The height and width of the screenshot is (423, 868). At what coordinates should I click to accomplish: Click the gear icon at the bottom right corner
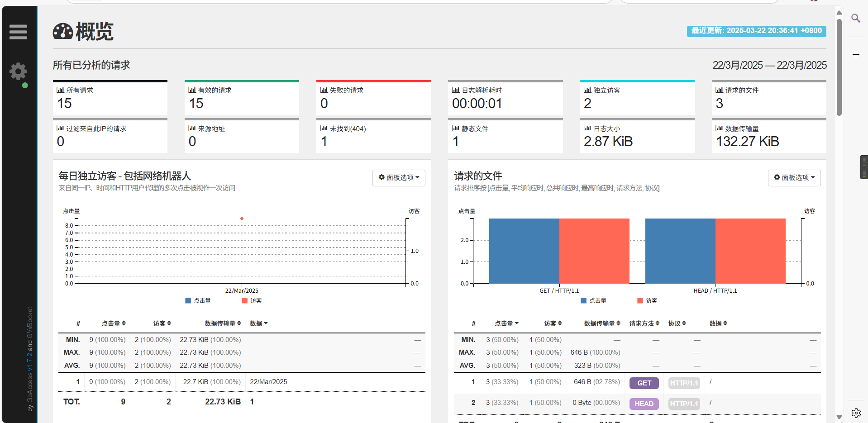[x=856, y=413]
